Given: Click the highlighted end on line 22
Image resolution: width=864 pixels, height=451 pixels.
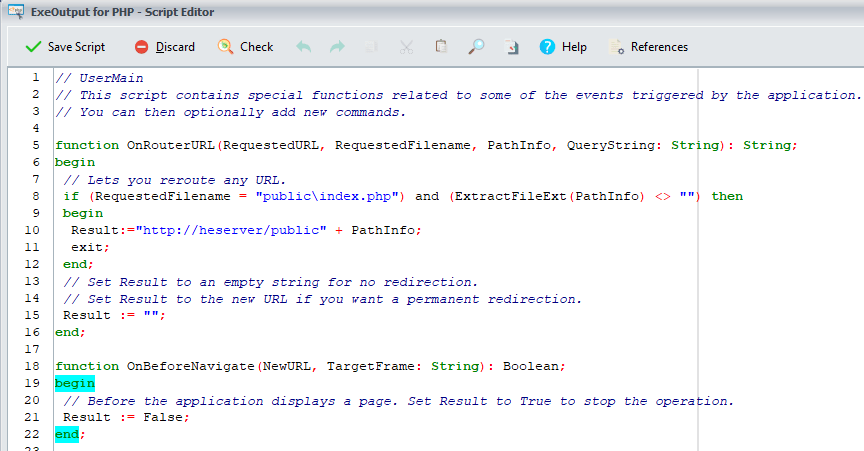Looking at the screenshot, I should click(66, 434).
